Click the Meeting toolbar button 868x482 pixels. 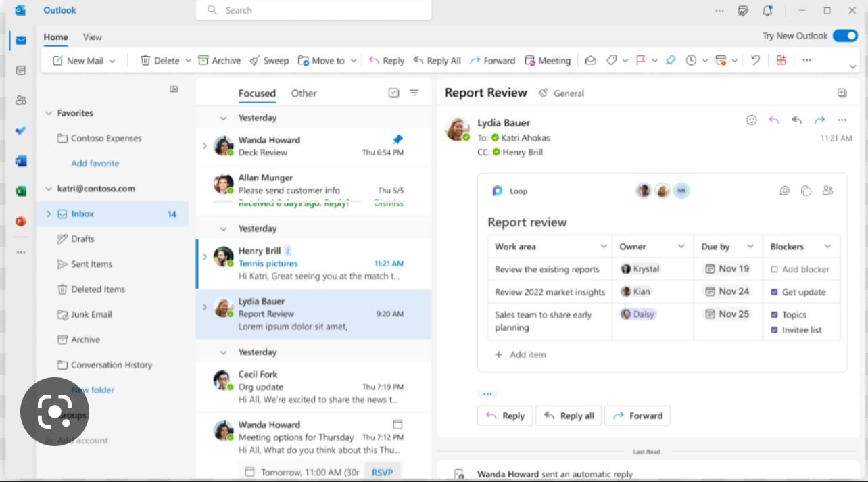point(548,60)
